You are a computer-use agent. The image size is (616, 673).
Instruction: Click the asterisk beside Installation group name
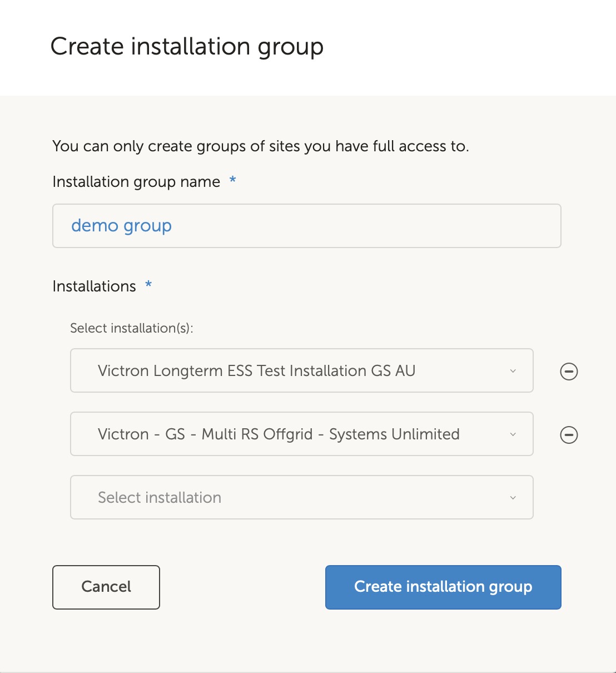(x=233, y=181)
